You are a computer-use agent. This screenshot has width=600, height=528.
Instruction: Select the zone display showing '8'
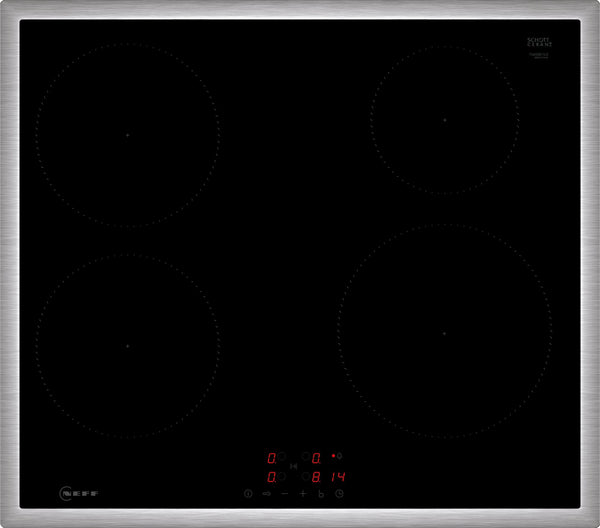[315, 476]
